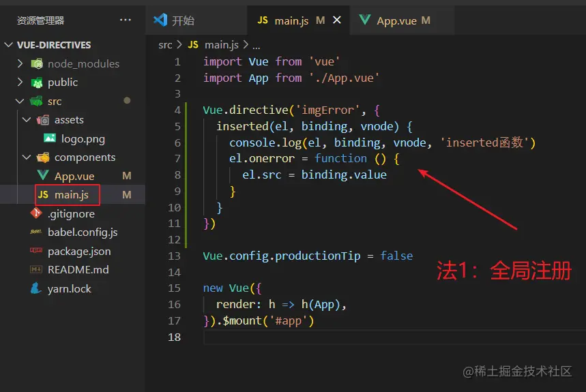Click the public folder icon
The image size is (586, 392).
37,82
